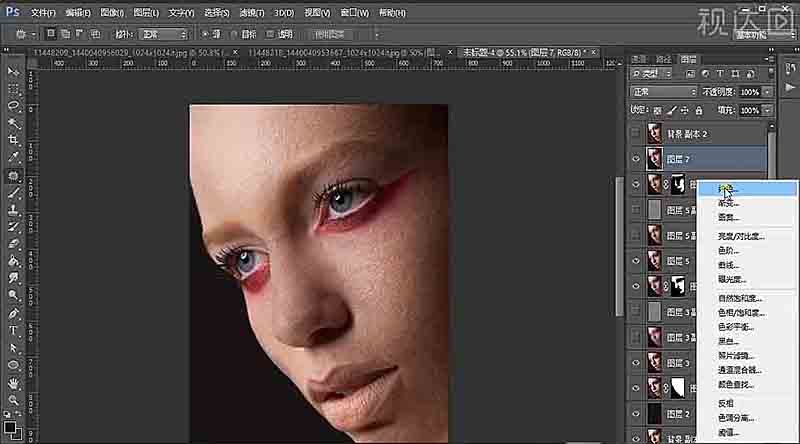
Task: Select the Pen tool
Action: pyautogui.click(x=13, y=313)
